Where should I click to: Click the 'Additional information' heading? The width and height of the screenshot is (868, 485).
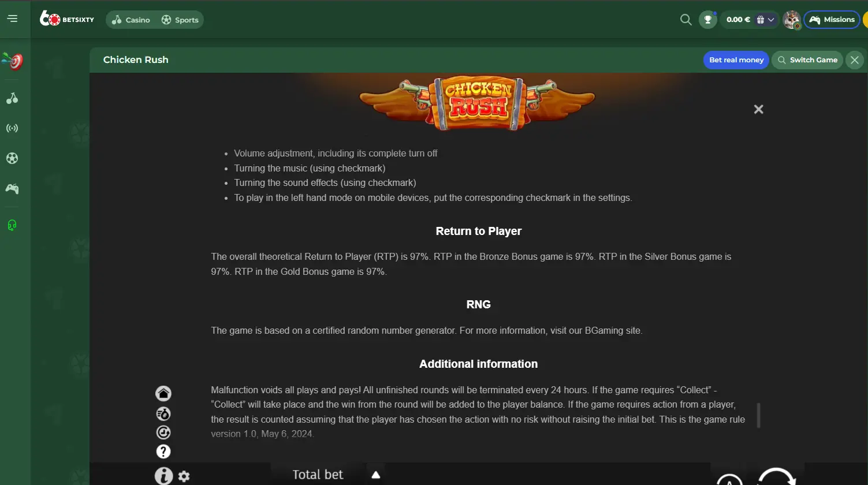pos(479,364)
